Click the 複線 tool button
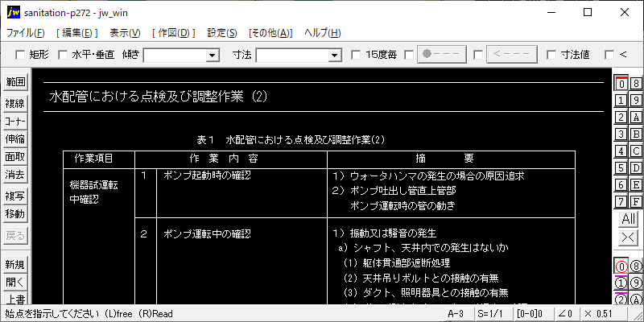 pos(14,104)
